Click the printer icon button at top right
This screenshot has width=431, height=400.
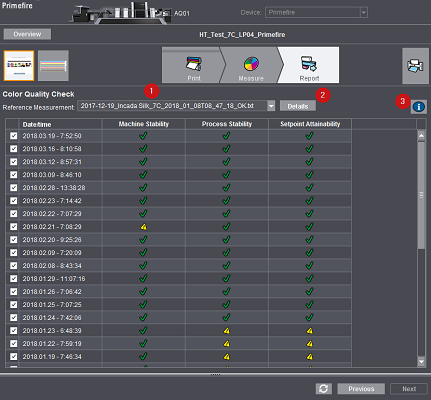(x=415, y=66)
